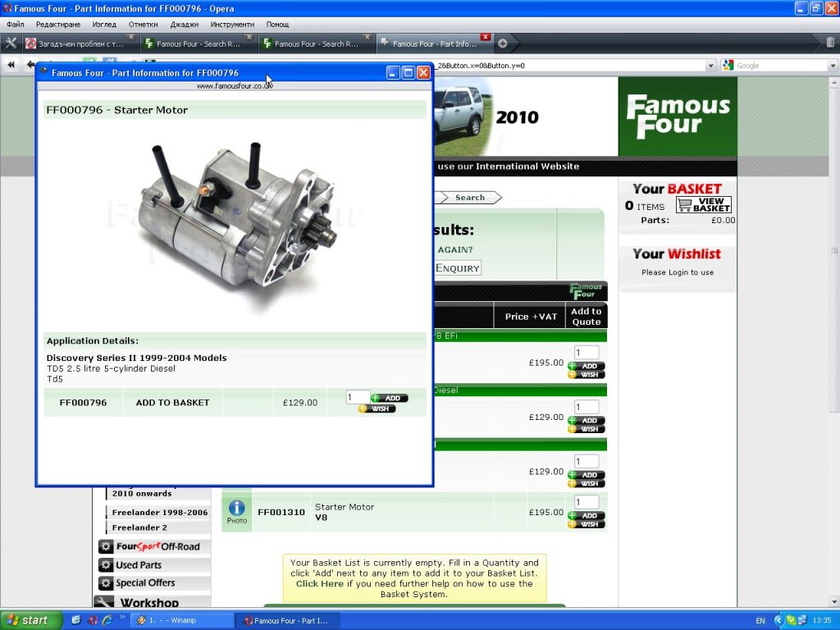The width and height of the screenshot is (840, 630).
Task: Click WISH button for first £129.00 row
Action: (586, 429)
